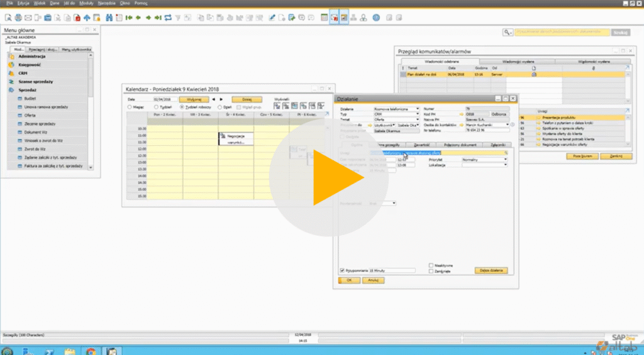This screenshot has height=355, width=644.
Task: Click the printer icon in toolbar
Action: [x=18, y=18]
